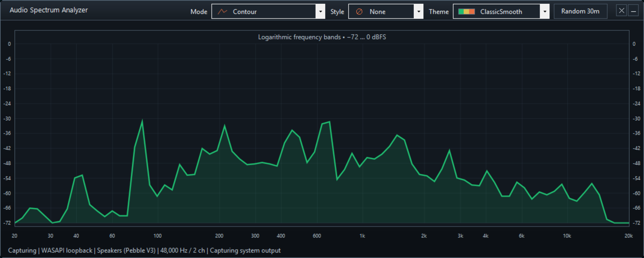This screenshot has height=258, width=644.
Task: Click the Capturing status bar text
Action: coord(144,250)
